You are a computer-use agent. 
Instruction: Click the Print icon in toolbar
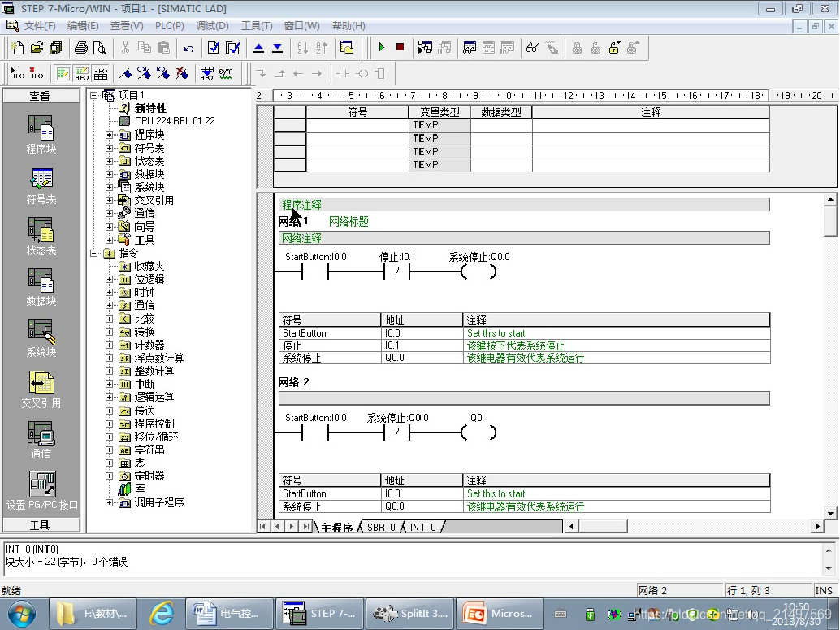(x=81, y=48)
